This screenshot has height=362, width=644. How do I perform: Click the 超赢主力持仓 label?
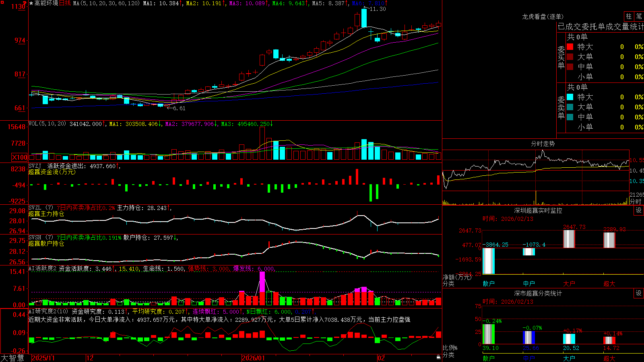pyautogui.click(x=46, y=214)
